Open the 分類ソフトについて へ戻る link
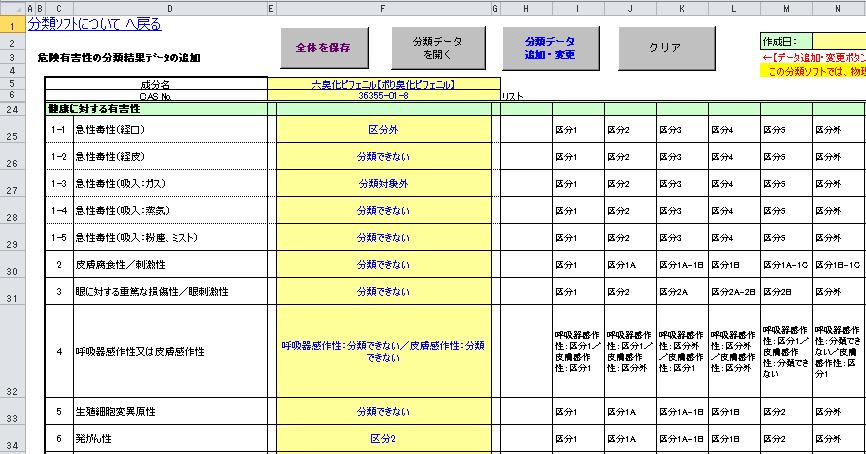 [x=94, y=24]
